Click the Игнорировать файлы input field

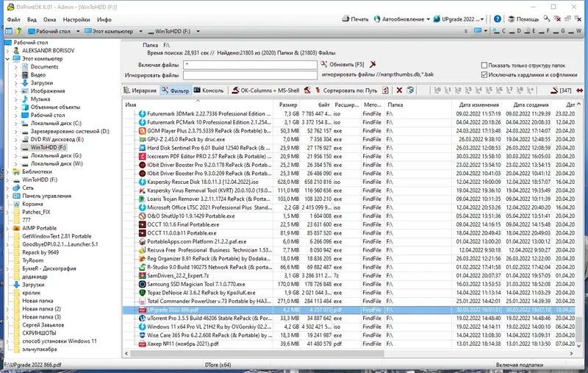pos(250,75)
